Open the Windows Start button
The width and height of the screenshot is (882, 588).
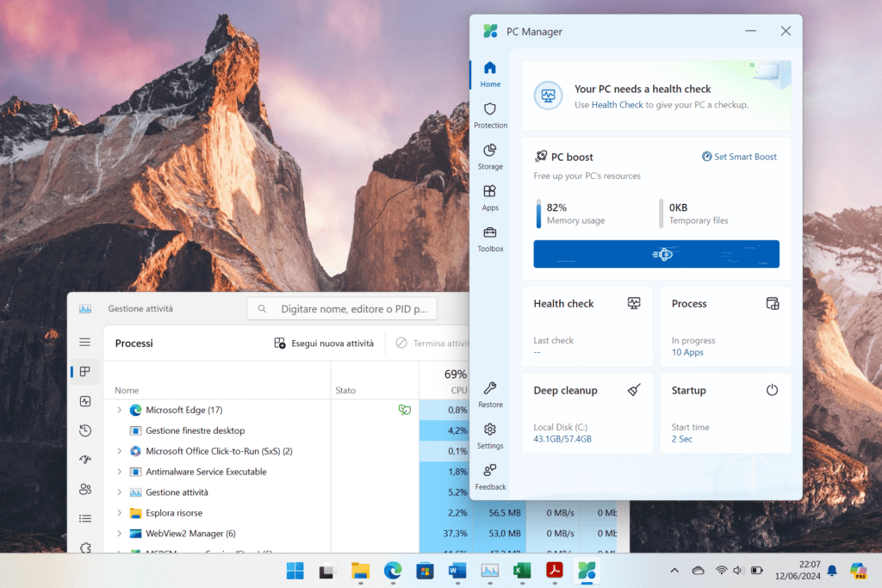point(295,571)
